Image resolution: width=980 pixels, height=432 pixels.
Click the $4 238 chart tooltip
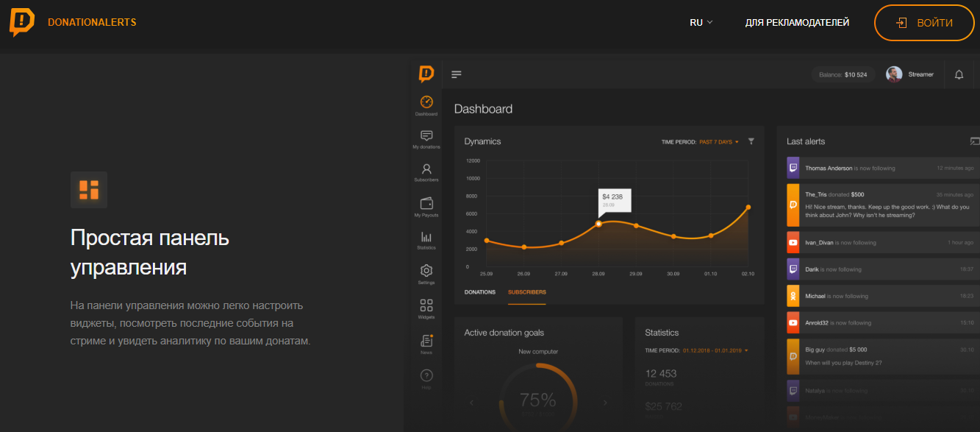[x=615, y=199]
